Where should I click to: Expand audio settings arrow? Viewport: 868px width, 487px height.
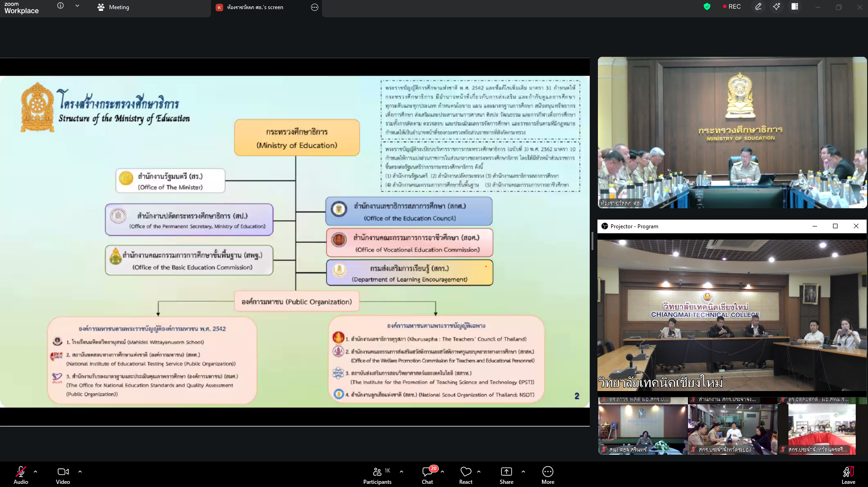35,472
